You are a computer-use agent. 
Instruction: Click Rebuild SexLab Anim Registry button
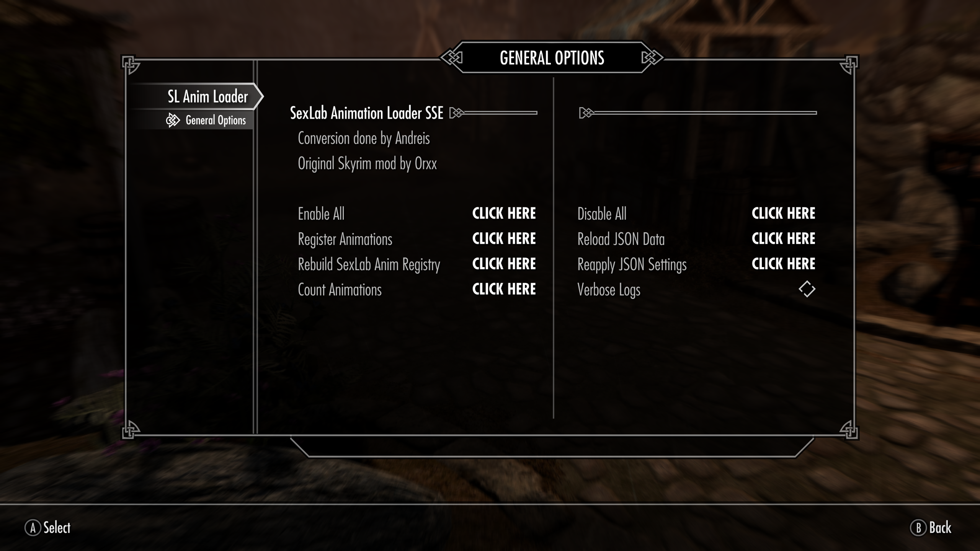[504, 264]
